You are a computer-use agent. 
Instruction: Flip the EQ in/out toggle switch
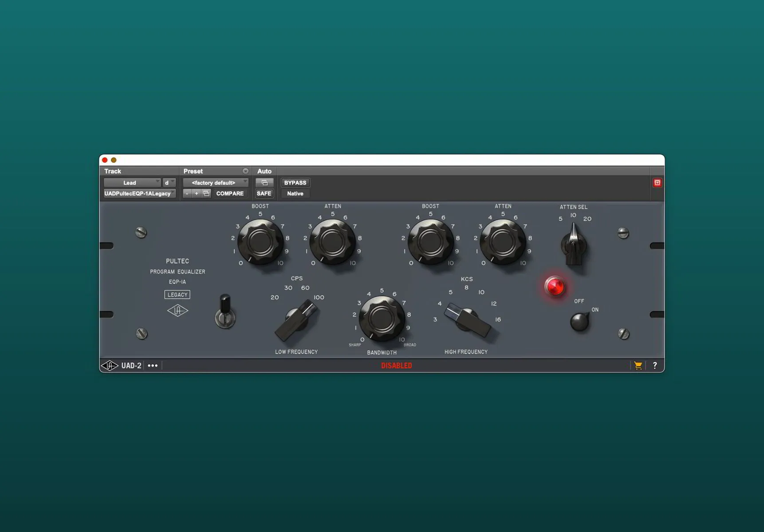(225, 311)
